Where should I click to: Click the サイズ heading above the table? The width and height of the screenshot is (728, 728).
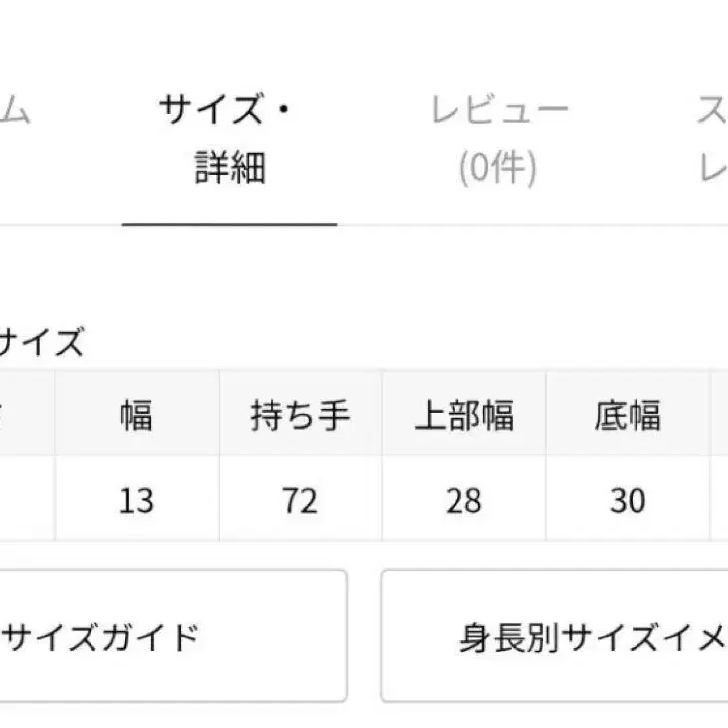tap(40, 344)
